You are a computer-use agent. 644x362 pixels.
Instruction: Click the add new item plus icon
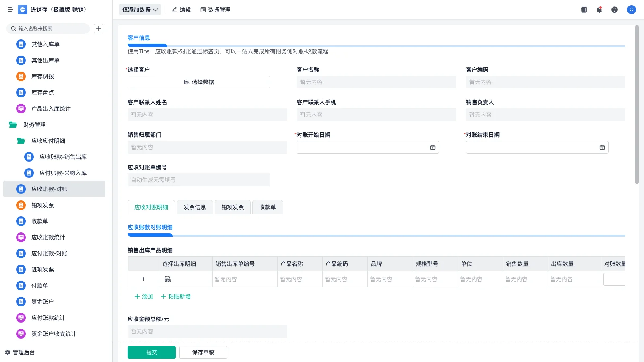click(x=99, y=29)
